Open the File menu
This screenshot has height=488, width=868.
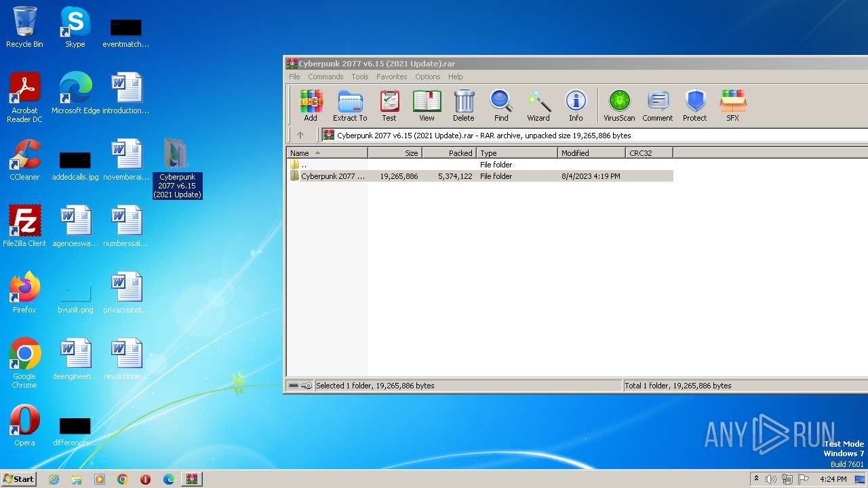[294, 77]
